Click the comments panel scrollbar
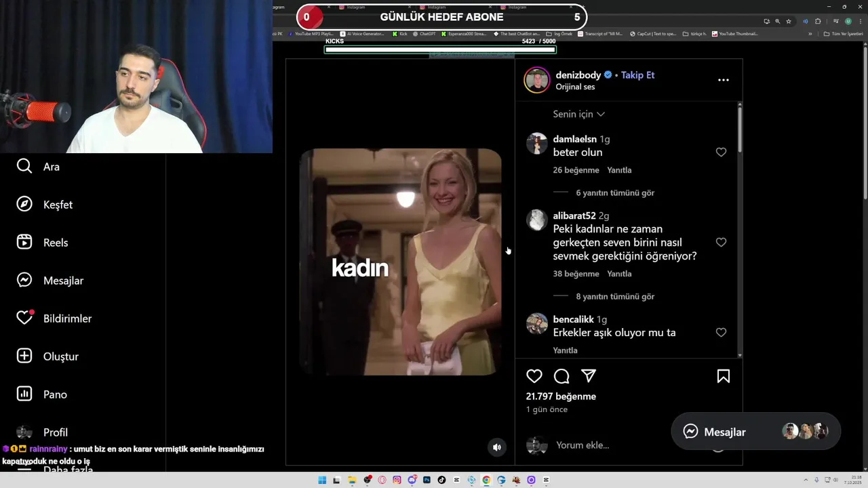This screenshot has width=868, height=488. [x=739, y=129]
